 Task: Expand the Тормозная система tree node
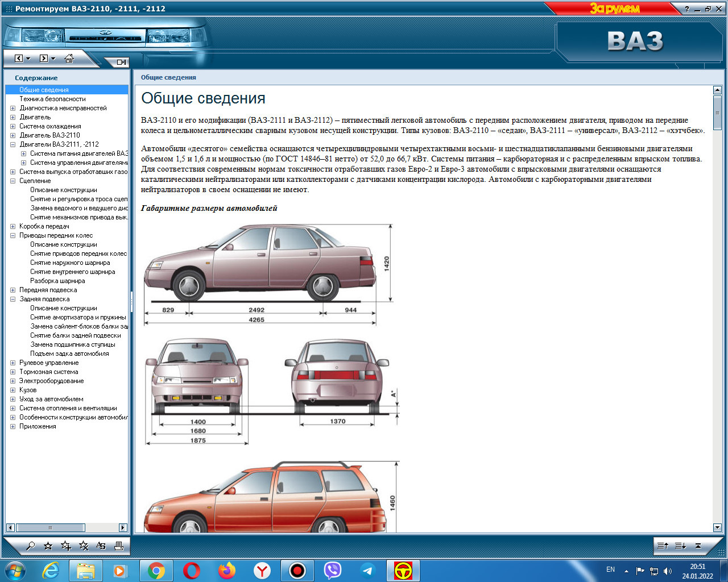13,372
